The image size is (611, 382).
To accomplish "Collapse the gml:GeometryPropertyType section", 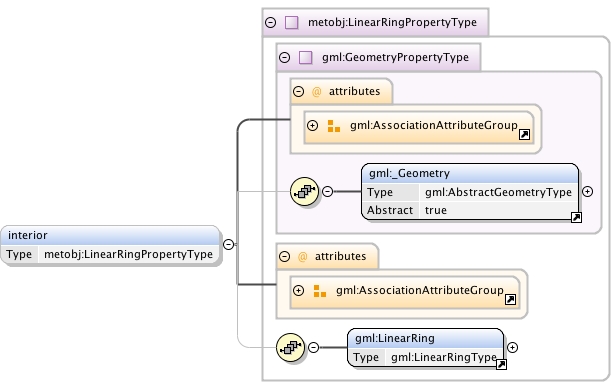I will tap(284, 58).
